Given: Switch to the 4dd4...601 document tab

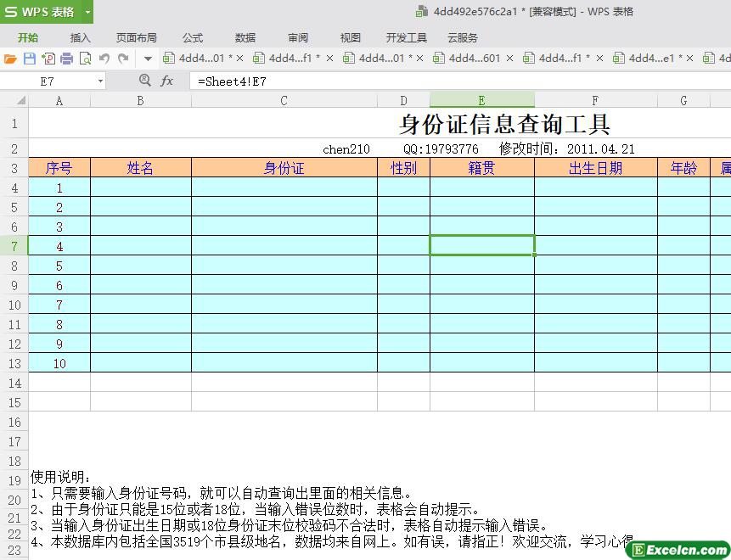Looking at the screenshot, I should click(x=467, y=59).
